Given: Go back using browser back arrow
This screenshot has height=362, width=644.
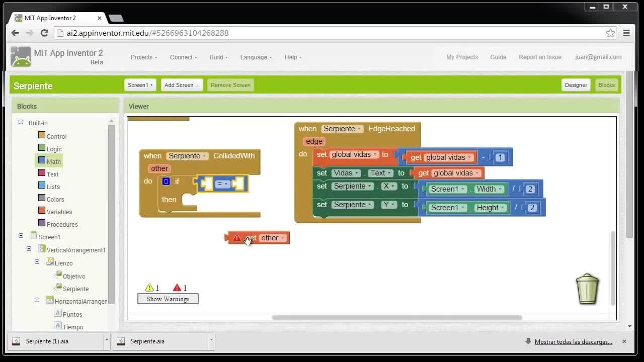Looking at the screenshot, I should click(x=15, y=33).
